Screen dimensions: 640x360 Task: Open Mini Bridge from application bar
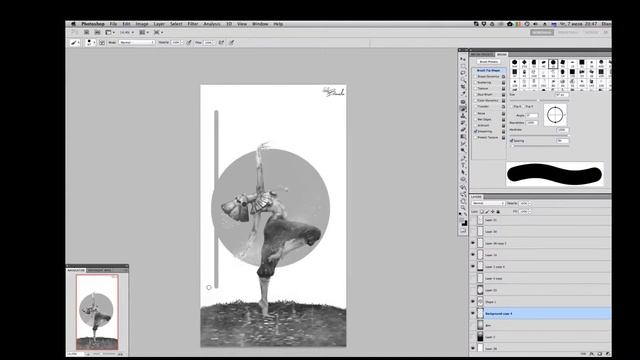click(x=97, y=32)
